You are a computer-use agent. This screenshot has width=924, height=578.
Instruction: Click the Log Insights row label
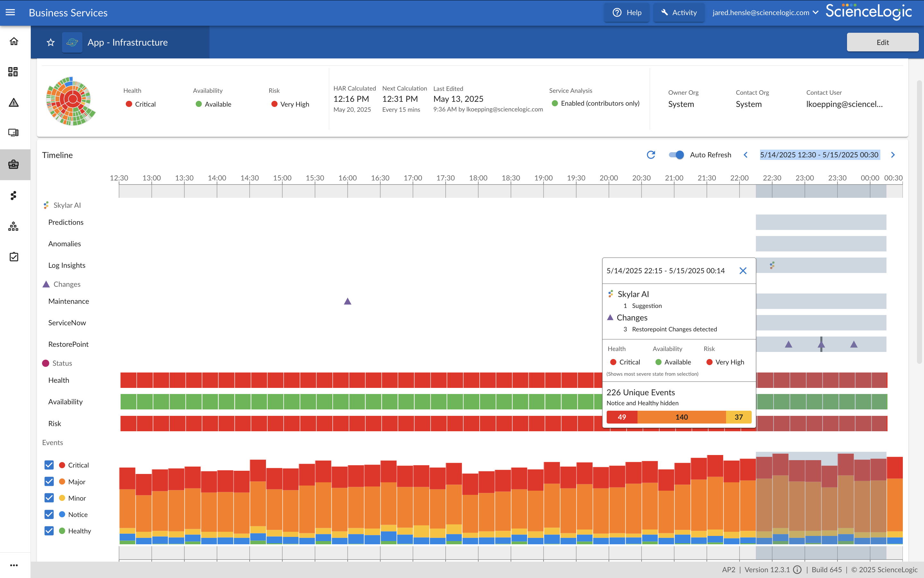pyautogui.click(x=67, y=265)
